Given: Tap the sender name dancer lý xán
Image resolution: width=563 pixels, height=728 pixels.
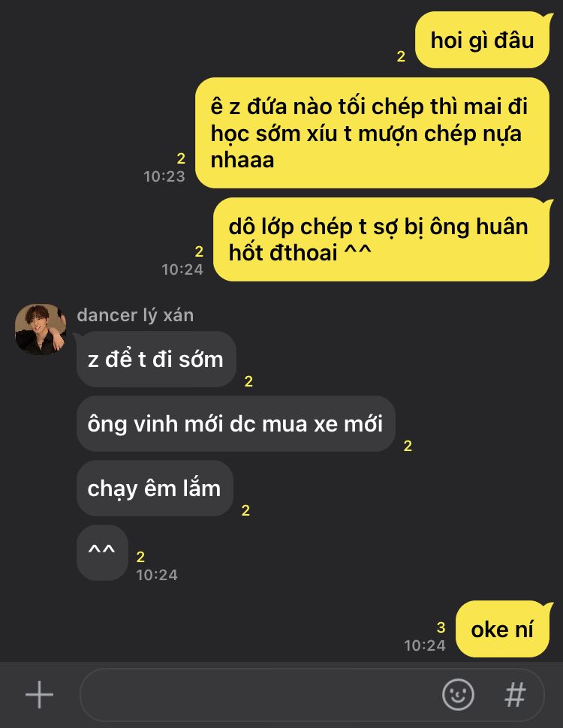Looking at the screenshot, I should click(135, 315).
